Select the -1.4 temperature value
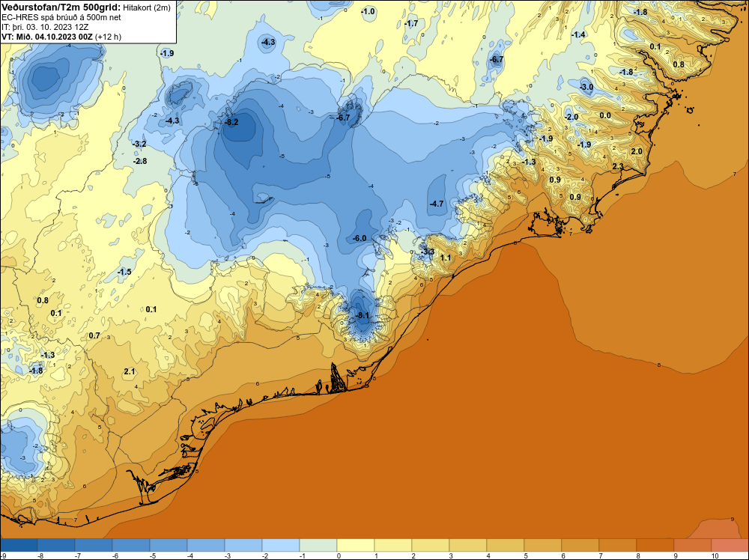This screenshot has height=560, width=749. coord(578,34)
